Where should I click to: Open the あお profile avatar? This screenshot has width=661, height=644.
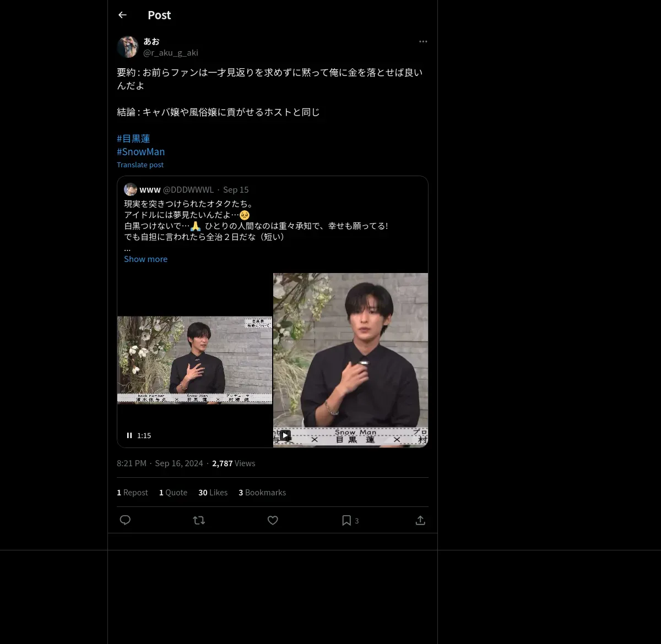(127, 47)
